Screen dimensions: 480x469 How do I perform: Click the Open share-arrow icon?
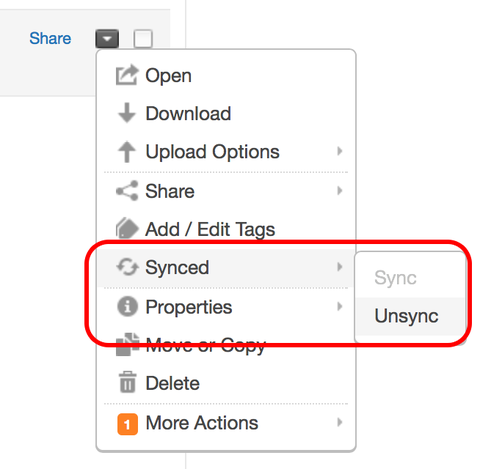click(x=126, y=75)
